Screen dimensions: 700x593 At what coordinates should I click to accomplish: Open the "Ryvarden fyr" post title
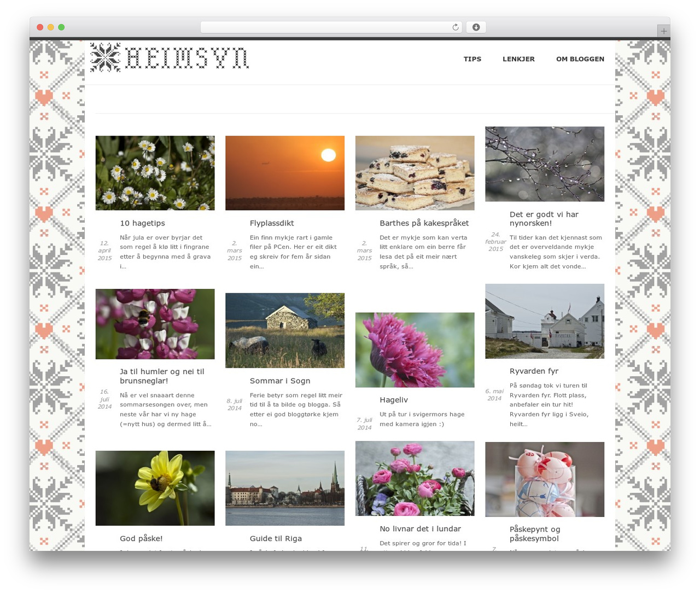tap(534, 371)
